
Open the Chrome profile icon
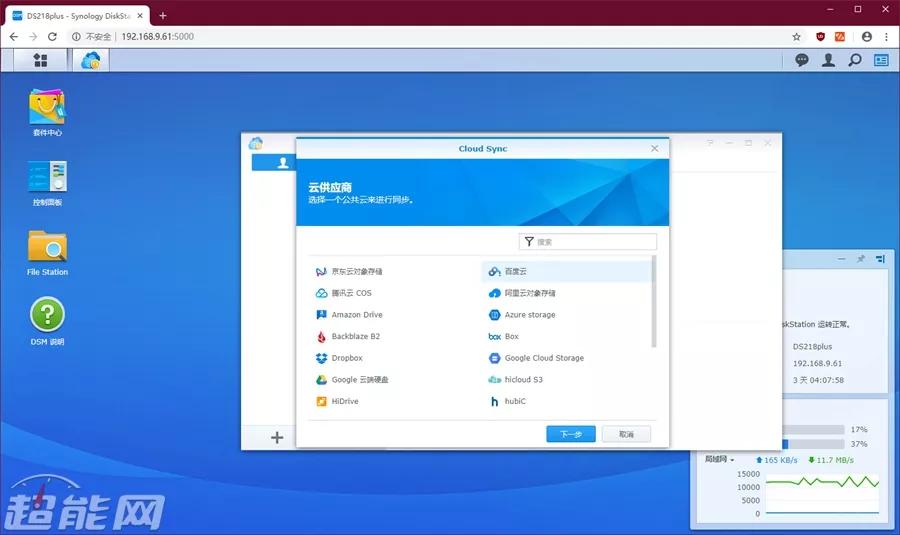tap(867, 37)
